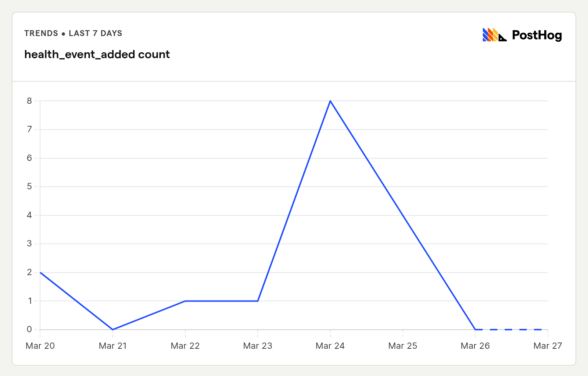Click the y-axis label 8
588x376 pixels.
coord(29,101)
